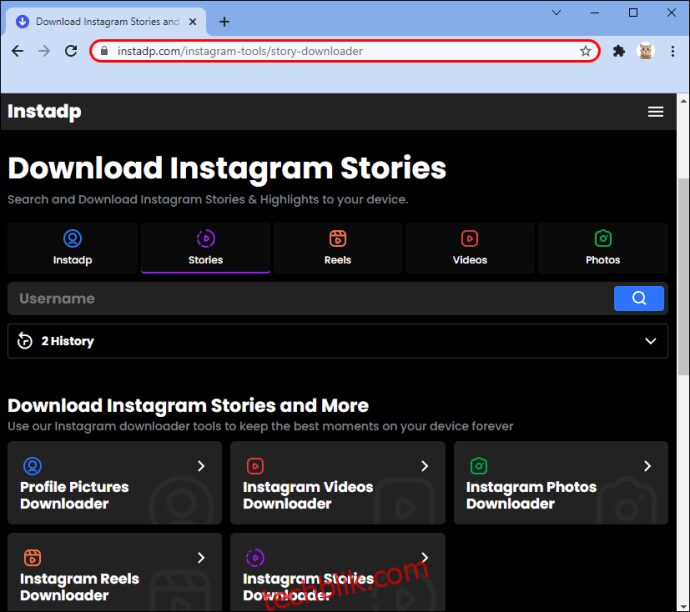Image resolution: width=690 pixels, height=612 pixels.
Task: Click the scrollbar up arrow
Action: (683, 101)
